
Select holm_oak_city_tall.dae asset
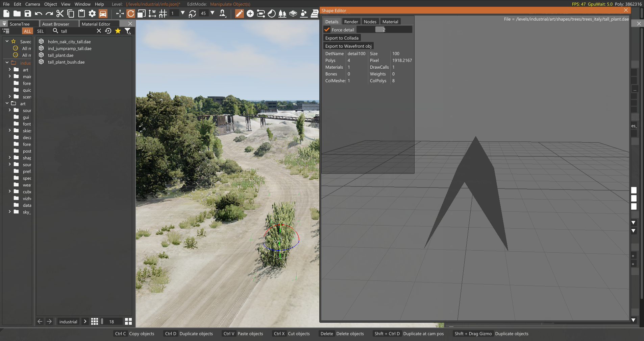[69, 42]
